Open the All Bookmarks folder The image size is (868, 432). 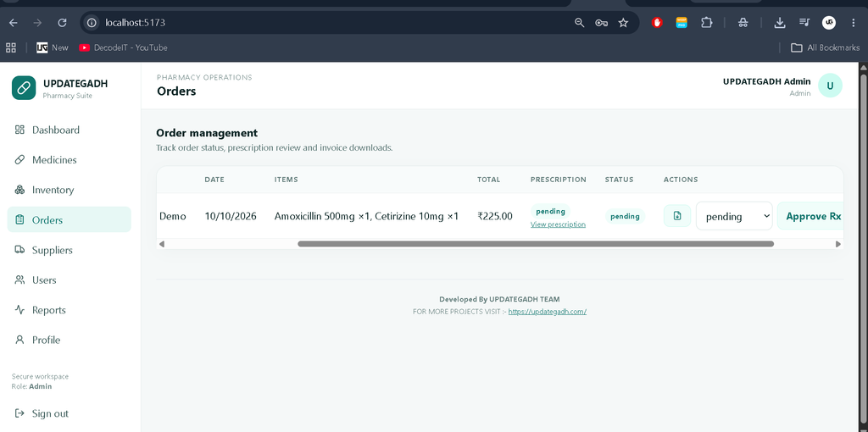825,47
